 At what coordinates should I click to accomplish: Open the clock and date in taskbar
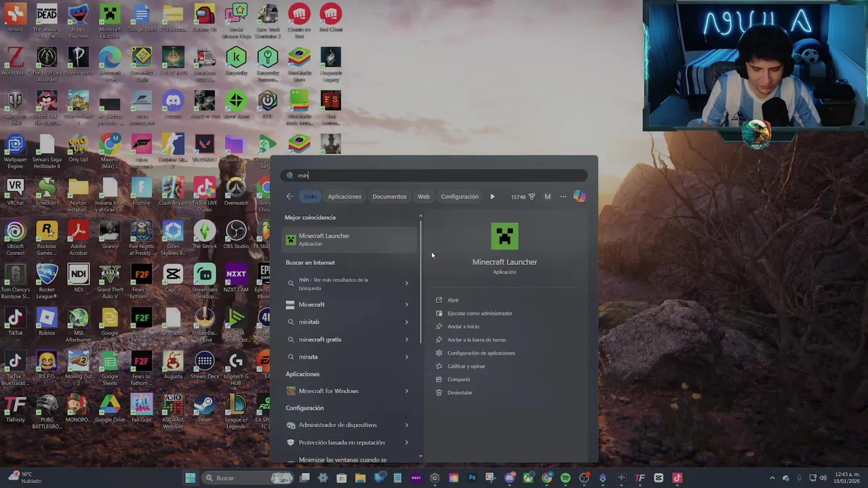pos(848,478)
